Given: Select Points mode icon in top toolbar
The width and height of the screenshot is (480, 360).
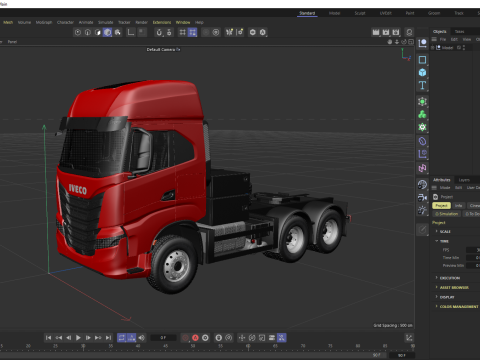Looking at the screenshot, I should 78,32.
